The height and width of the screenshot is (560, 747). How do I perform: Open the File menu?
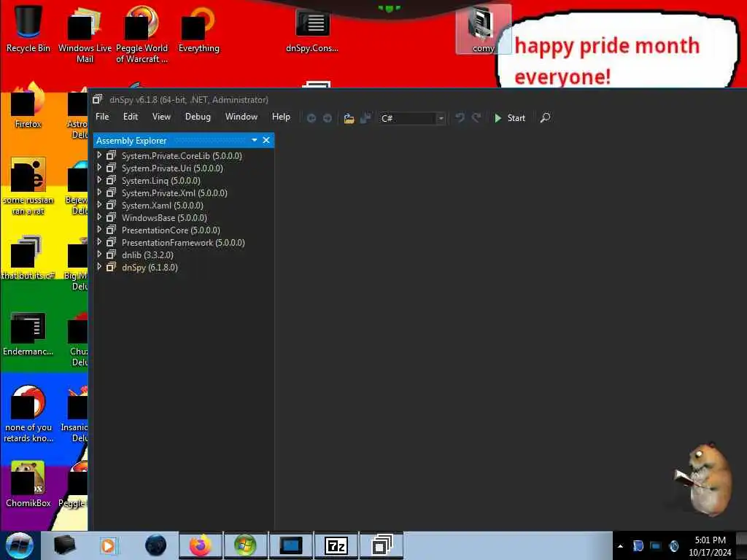(x=102, y=117)
